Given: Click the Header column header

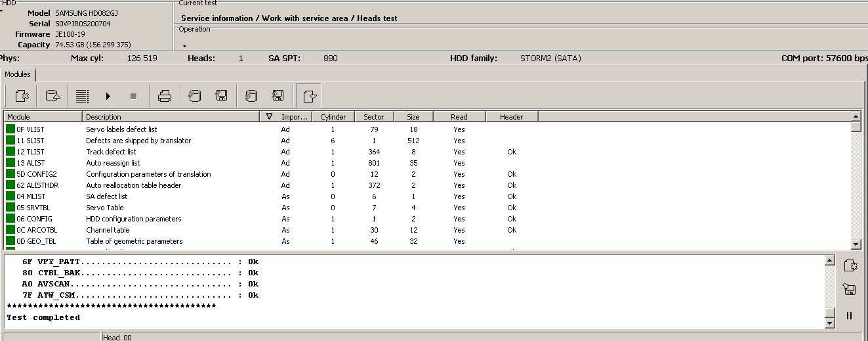Looking at the screenshot, I should click(x=512, y=117).
